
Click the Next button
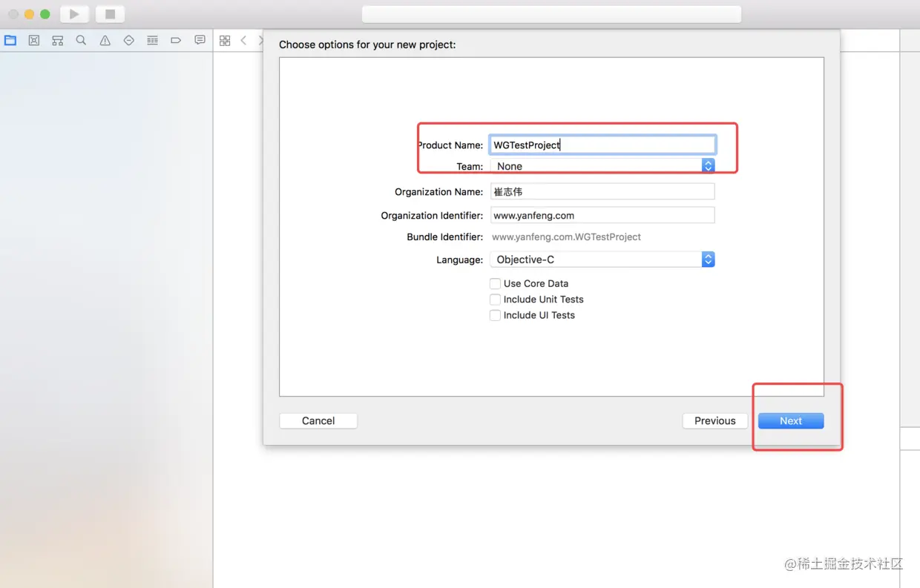pyautogui.click(x=791, y=420)
